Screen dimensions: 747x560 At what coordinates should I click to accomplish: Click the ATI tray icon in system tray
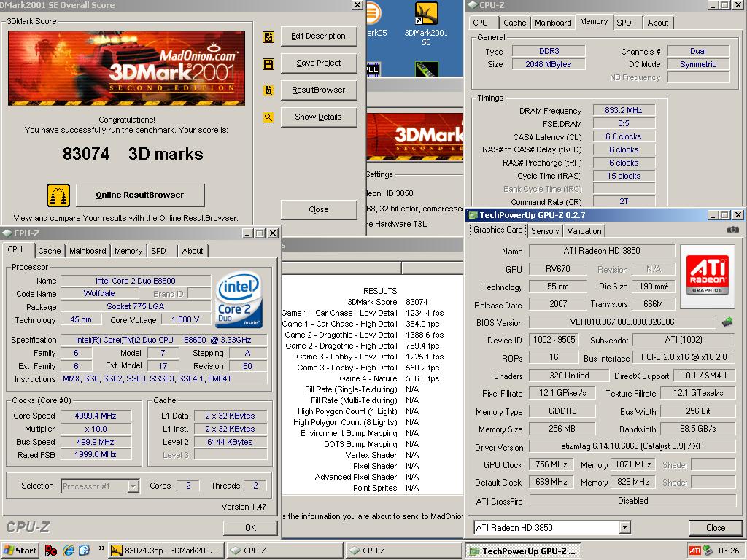click(x=695, y=551)
